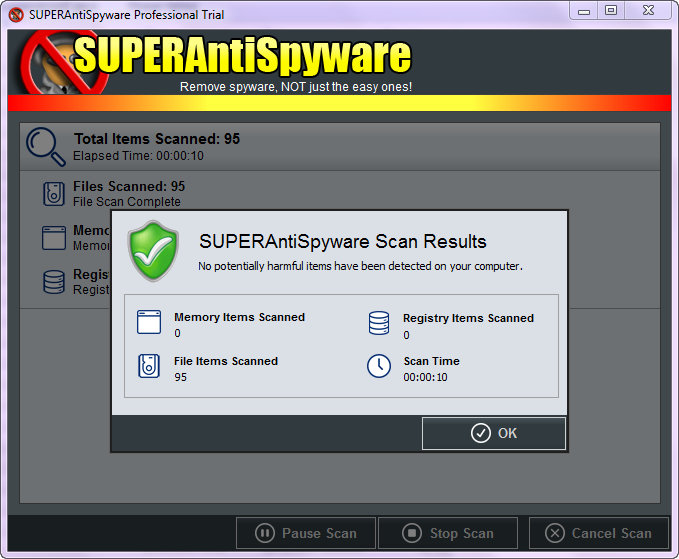Click the Scan Time clock icon

coord(379,366)
